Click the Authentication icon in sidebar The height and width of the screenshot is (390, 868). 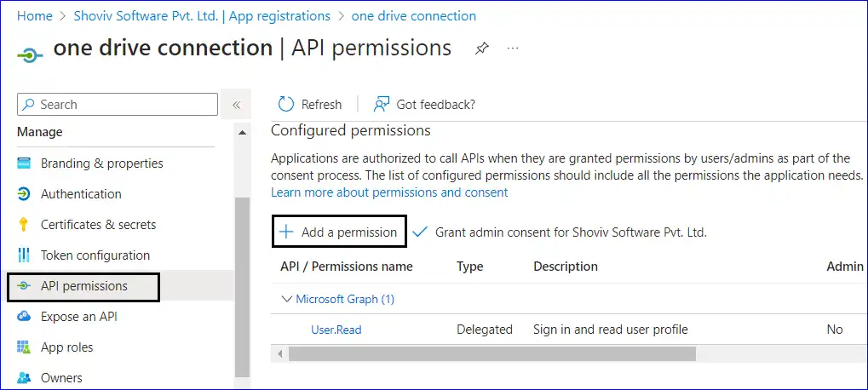click(24, 194)
